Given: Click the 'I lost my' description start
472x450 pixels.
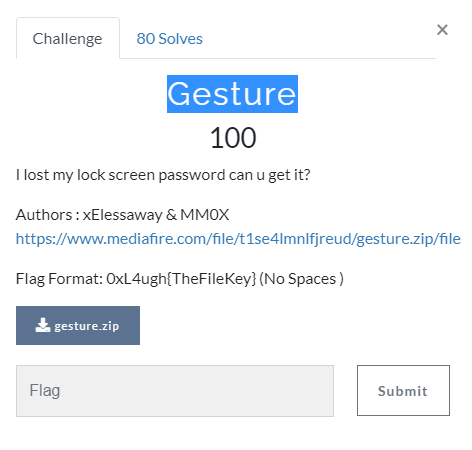Looking at the screenshot, I should [x=44, y=175].
